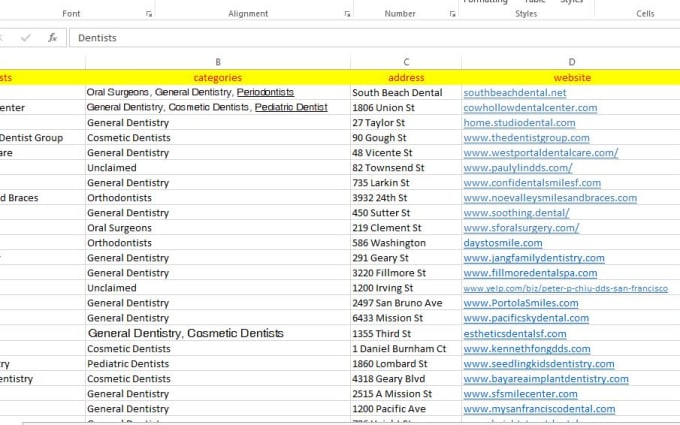Select the '48 Vicente St' cell
The width and height of the screenshot is (680, 425).
406,153
